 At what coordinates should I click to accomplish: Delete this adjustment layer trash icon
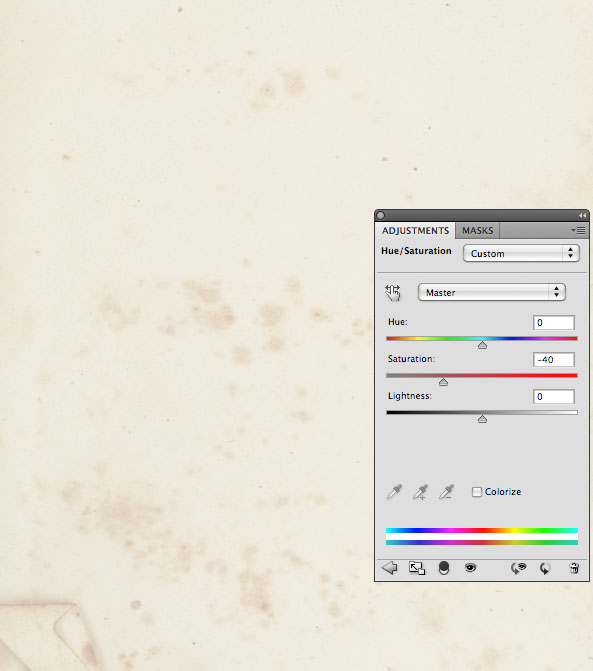coord(574,568)
